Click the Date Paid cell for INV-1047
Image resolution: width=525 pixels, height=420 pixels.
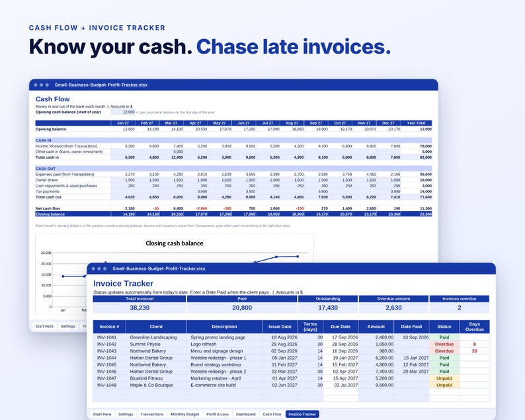(x=411, y=378)
